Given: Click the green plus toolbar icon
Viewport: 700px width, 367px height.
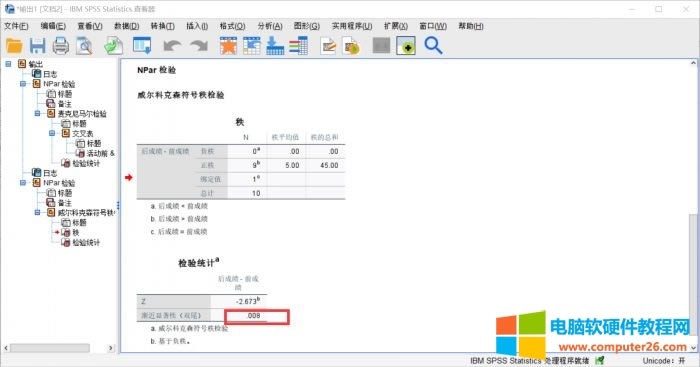Looking at the screenshot, I should [406, 46].
